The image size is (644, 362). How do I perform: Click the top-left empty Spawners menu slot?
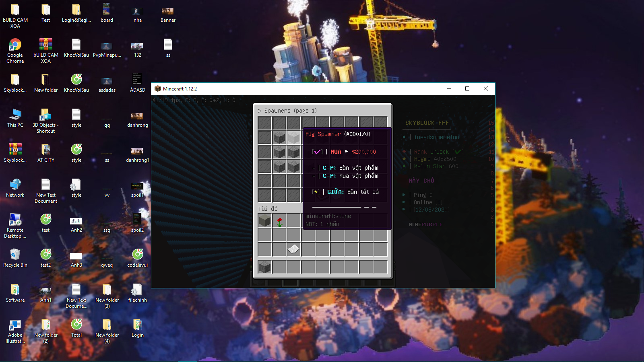click(x=264, y=122)
